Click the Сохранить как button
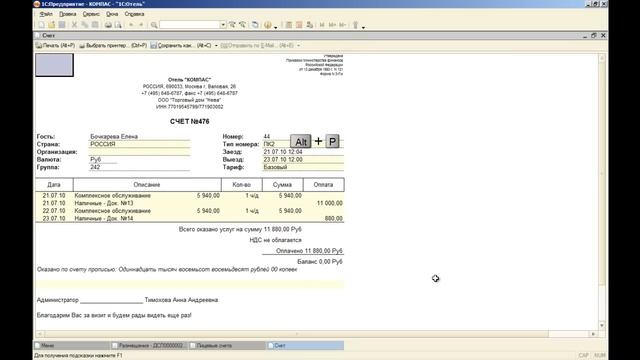The height and width of the screenshot is (360, 640). point(181,46)
